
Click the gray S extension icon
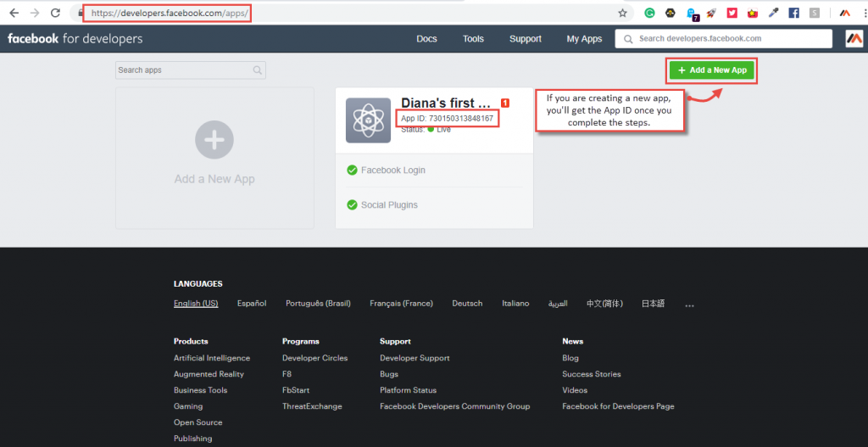click(x=814, y=13)
